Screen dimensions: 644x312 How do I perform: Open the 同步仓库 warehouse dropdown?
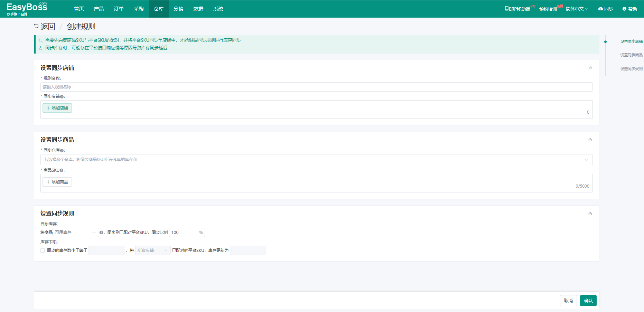[x=316, y=160]
